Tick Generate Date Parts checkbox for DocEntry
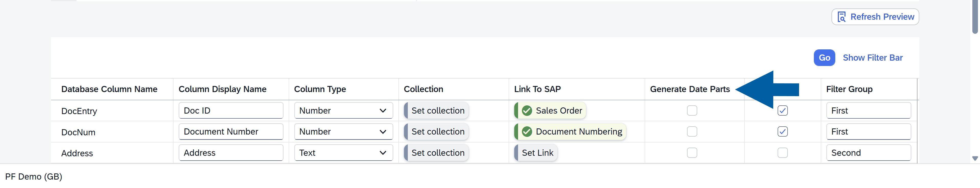 (x=692, y=110)
